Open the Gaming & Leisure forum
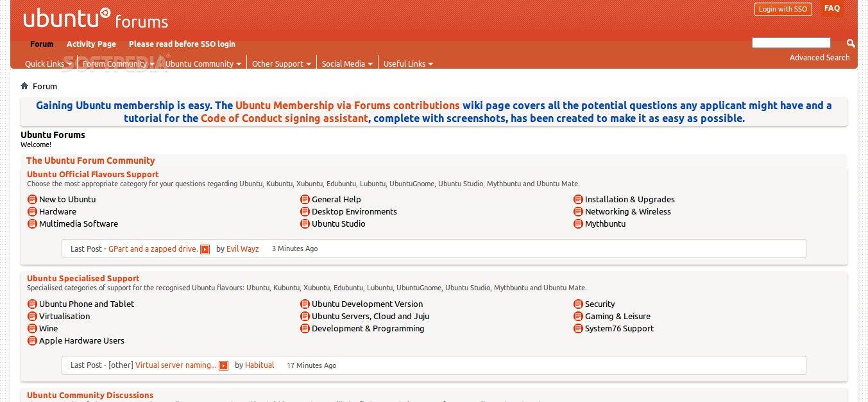Viewport: 868px width, 402px height. click(618, 316)
